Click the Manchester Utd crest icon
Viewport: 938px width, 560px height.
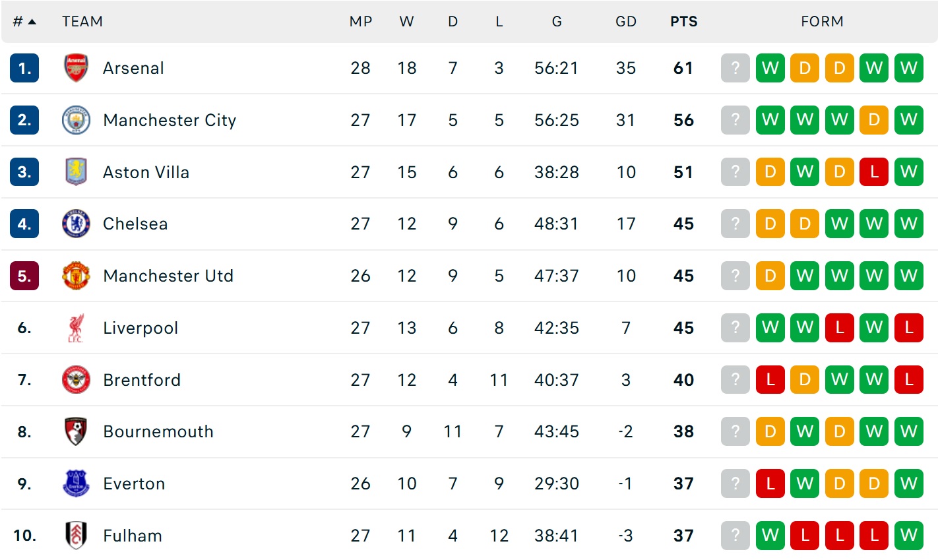76,276
